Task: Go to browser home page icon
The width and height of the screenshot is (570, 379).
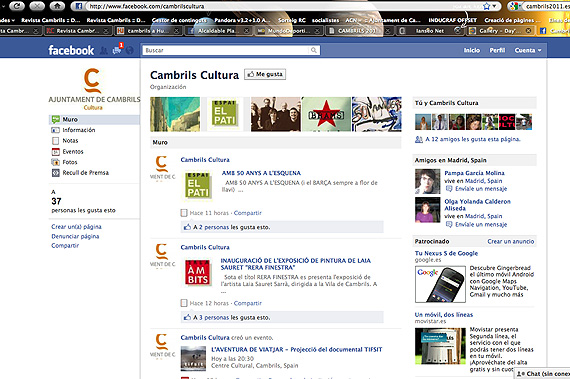Action: (57, 5)
